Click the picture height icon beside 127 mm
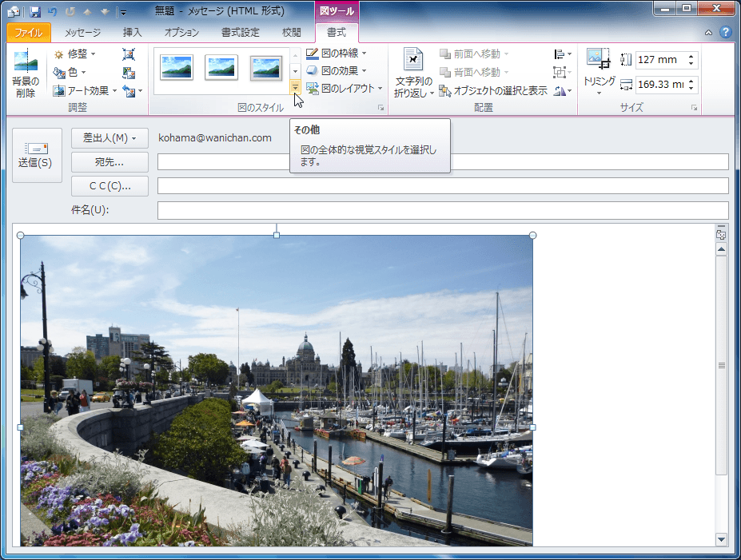741x560 pixels. click(x=626, y=59)
